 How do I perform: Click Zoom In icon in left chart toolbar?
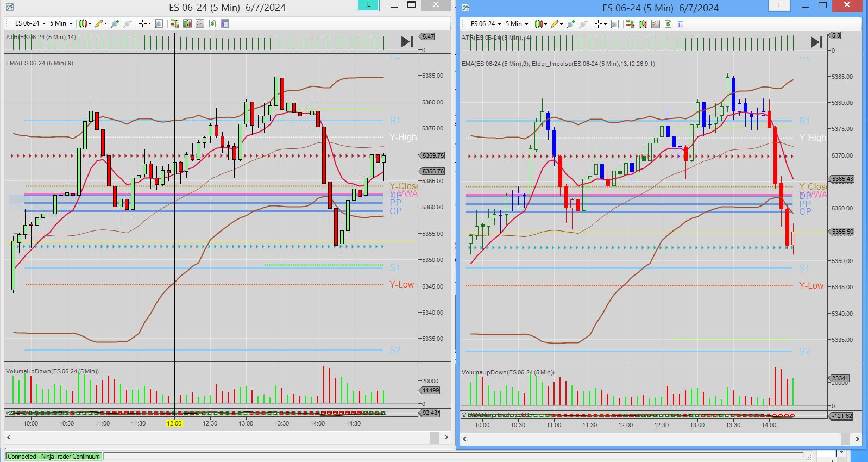click(x=115, y=23)
